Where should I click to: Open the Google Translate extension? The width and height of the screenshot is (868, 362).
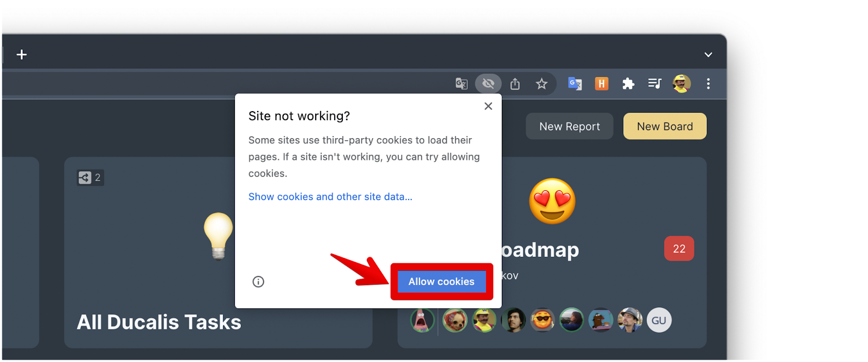pyautogui.click(x=575, y=83)
